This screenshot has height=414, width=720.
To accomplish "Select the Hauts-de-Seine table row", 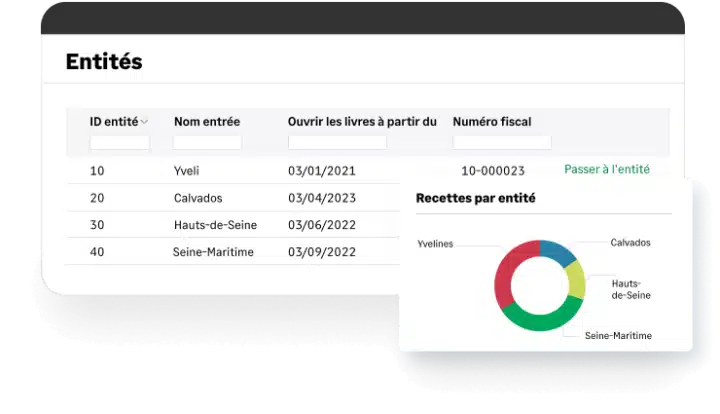I will (x=214, y=225).
